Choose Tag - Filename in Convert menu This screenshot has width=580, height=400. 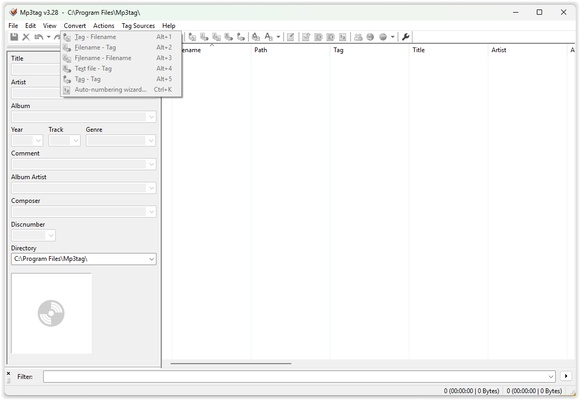coord(121,37)
